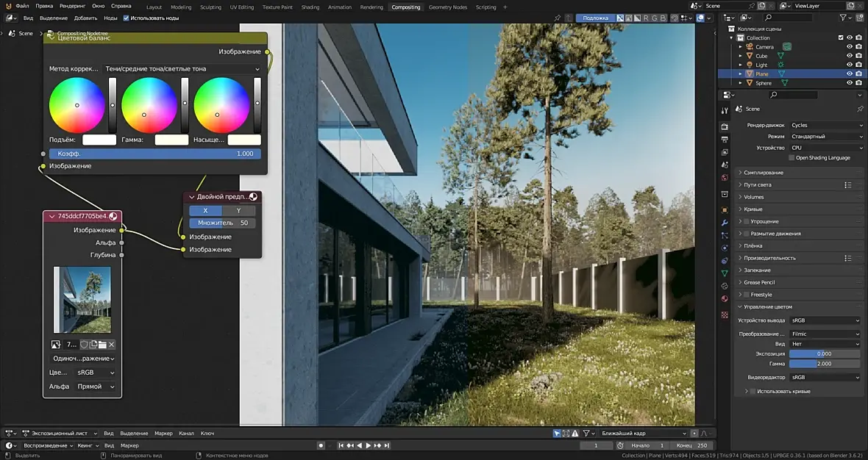Open the Рендер-движок Cycles dropdown

(x=825, y=125)
